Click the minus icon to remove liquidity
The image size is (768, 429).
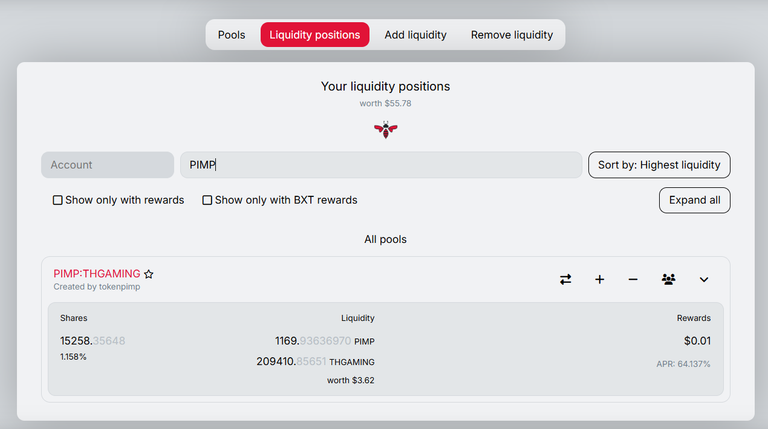(633, 279)
